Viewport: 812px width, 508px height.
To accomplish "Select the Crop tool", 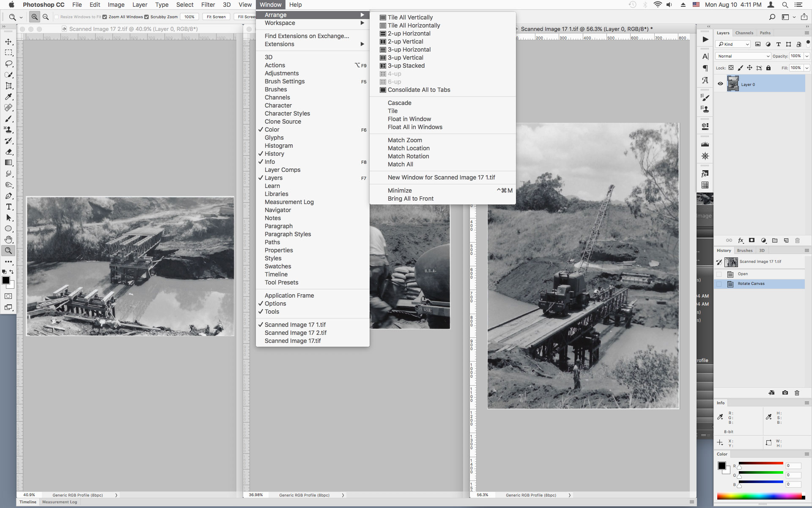I will 8,86.
